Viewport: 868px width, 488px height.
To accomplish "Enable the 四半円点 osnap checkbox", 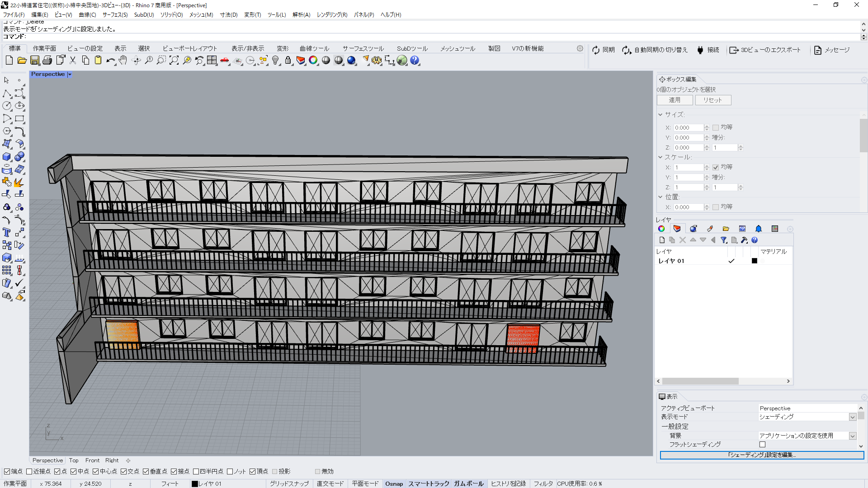I will pyautogui.click(x=196, y=471).
